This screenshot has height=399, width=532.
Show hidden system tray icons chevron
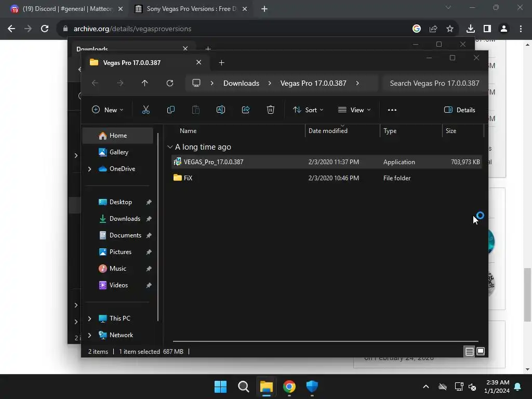pyautogui.click(x=426, y=387)
